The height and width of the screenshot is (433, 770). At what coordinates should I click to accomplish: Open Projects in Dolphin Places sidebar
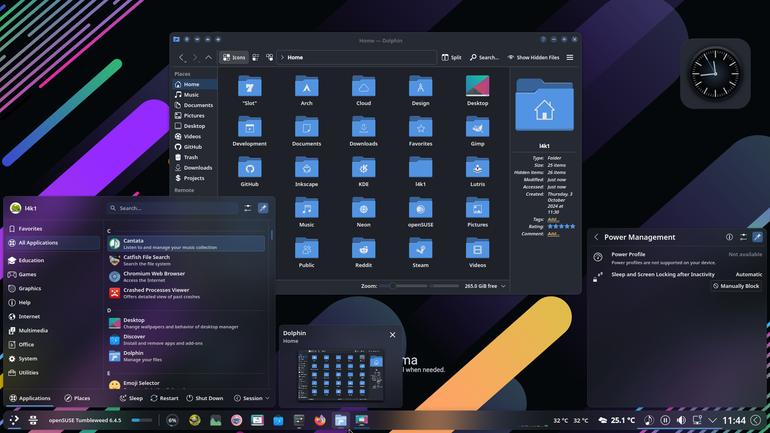tap(194, 178)
